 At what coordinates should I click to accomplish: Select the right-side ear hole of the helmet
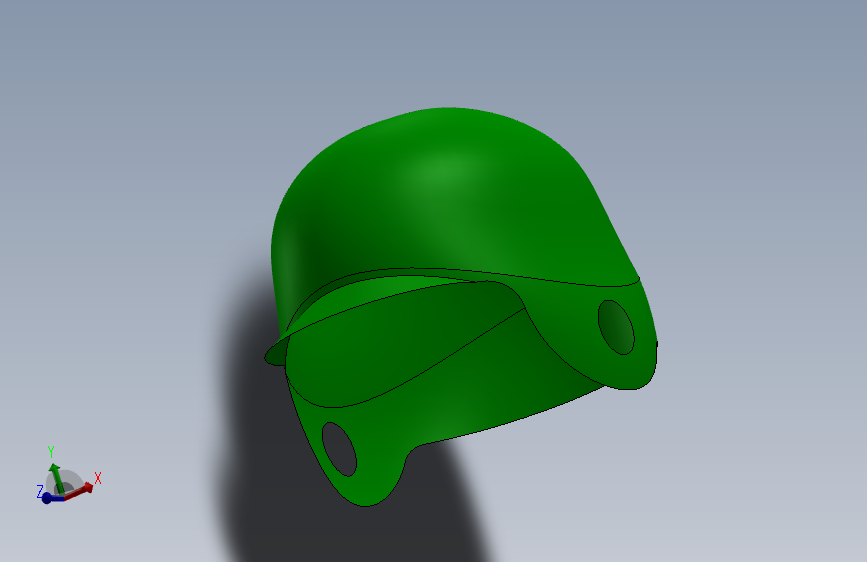pyautogui.click(x=616, y=327)
